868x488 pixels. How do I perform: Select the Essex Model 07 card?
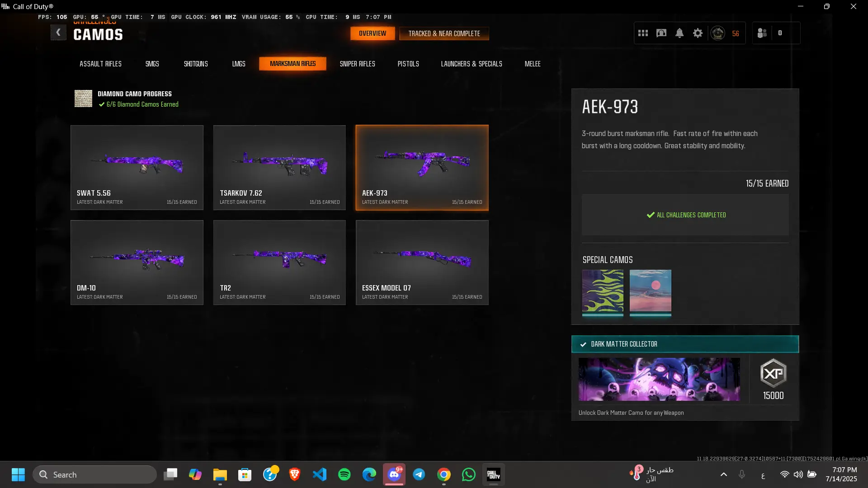click(x=422, y=263)
